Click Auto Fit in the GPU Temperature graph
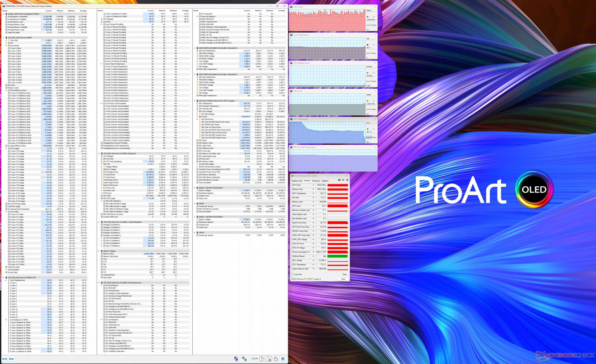 pyautogui.click(x=368, y=137)
